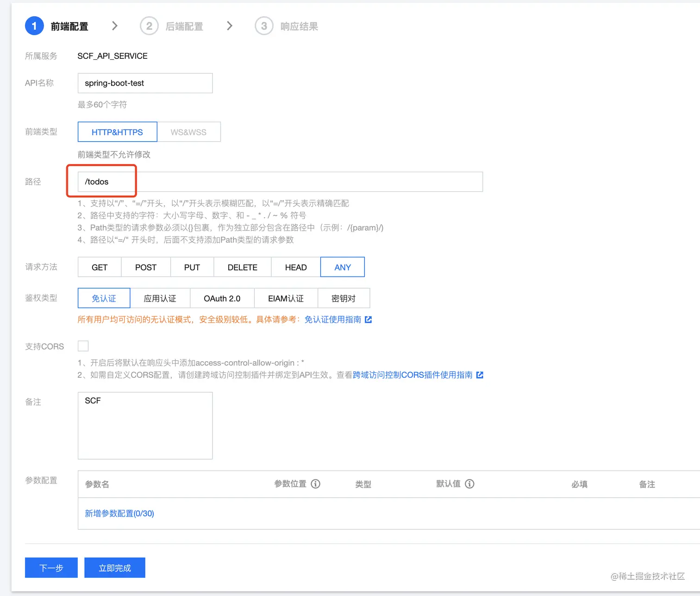Click the step 1 circle icon
The image size is (700, 596).
(x=34, y=26)
